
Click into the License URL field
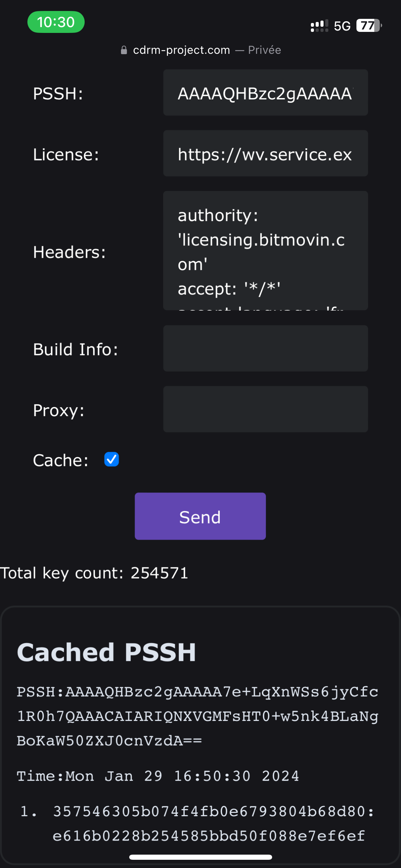265,153
